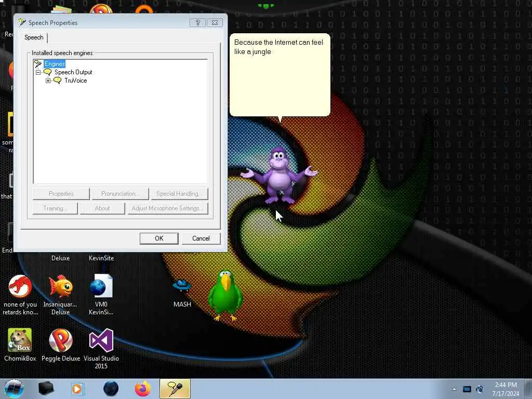Click Speech Properties taskbar button
Viewport: 532px width, 399px height.
175,389
